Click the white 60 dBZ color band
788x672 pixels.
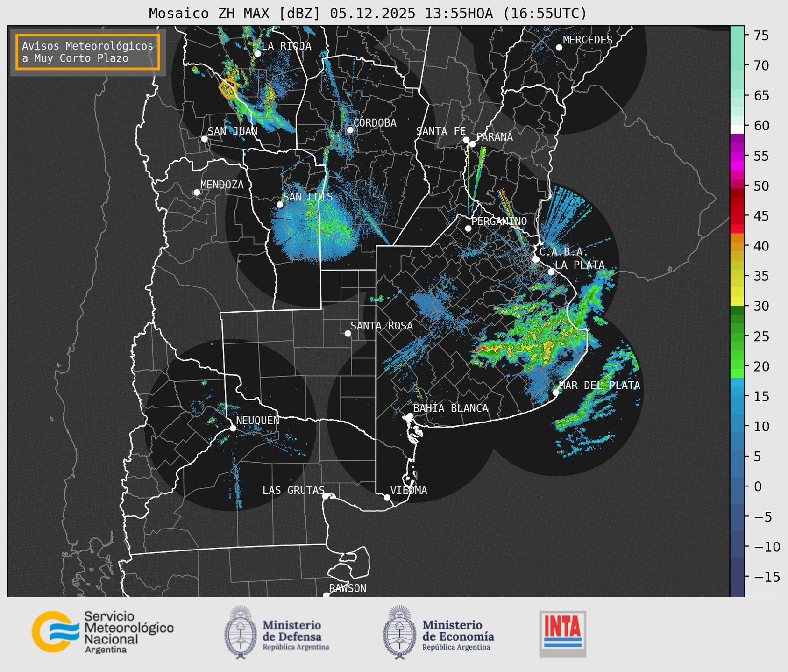[737, 129]
